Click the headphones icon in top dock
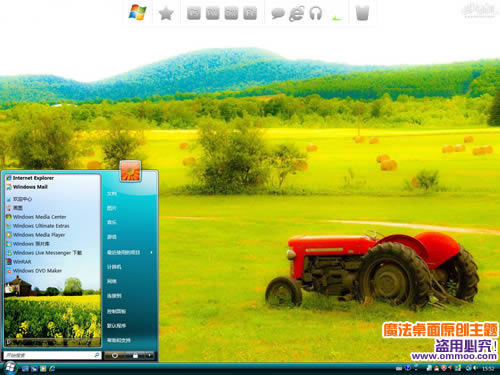The height and width of the screenshot is (375, 500). [x=315, y=14]
